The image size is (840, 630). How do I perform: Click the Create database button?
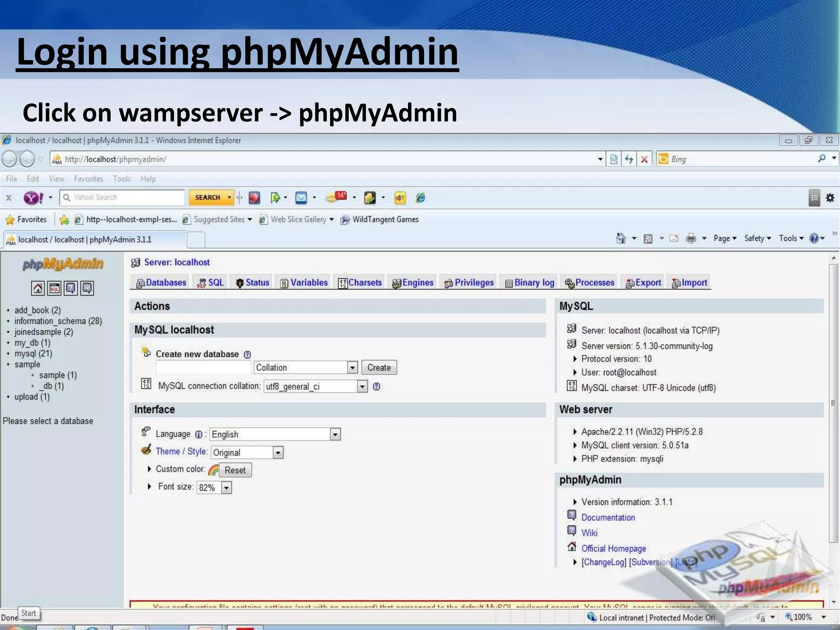[379, 367]
